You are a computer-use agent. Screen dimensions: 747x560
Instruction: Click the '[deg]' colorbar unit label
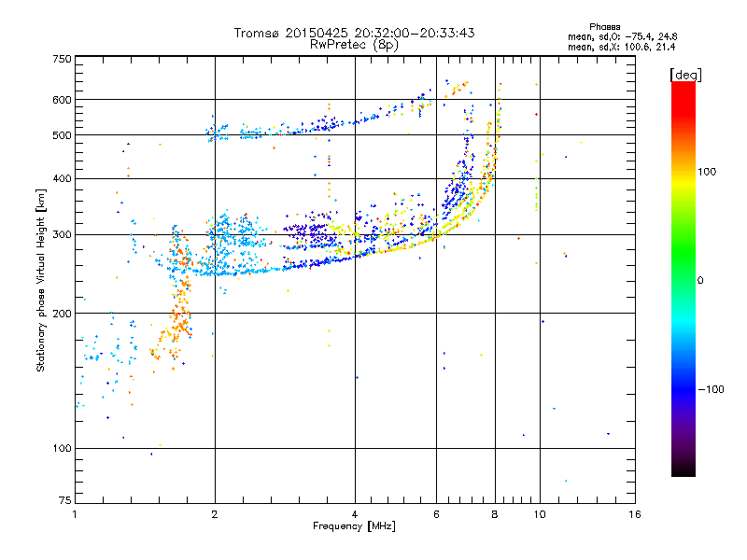click(x=685, y=75)
